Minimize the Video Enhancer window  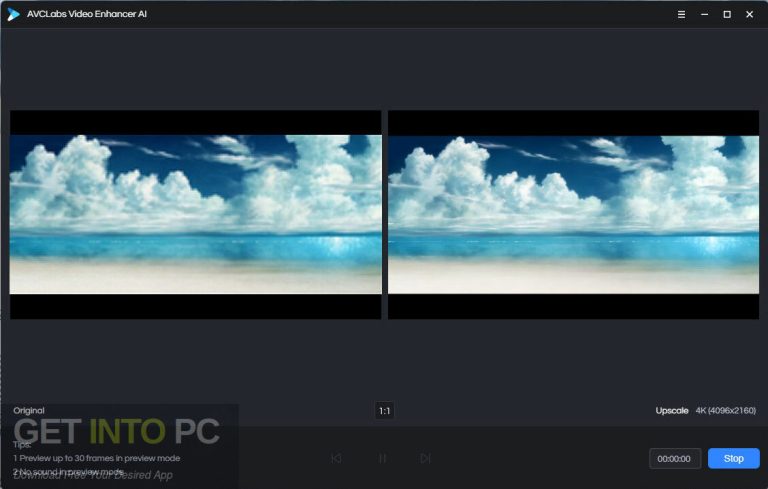[704, 14]
